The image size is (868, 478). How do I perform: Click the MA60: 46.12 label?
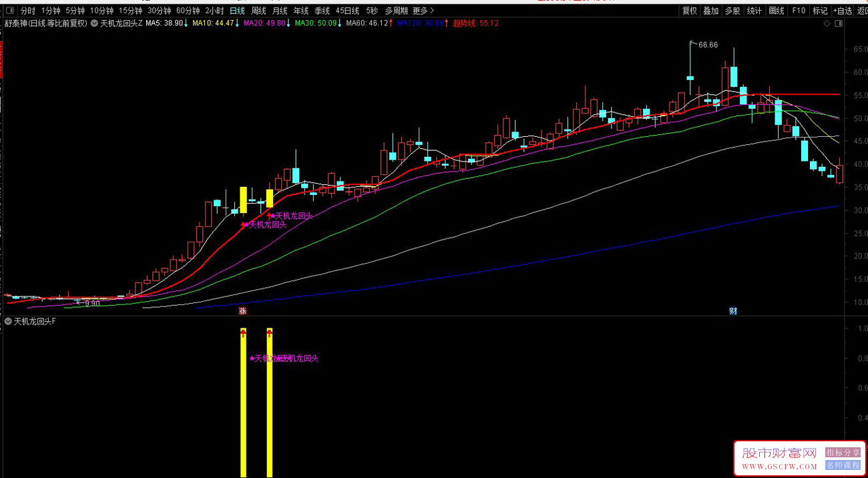[367, 23]
